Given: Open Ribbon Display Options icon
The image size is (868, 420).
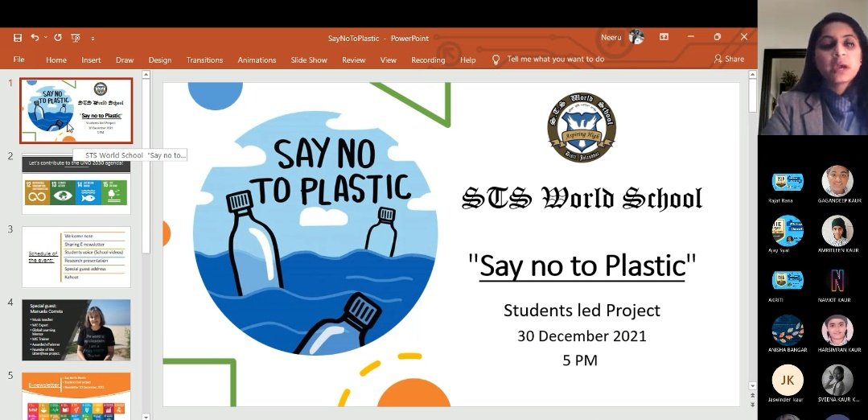Looking at the screenshot, I should tap(664, 37).
